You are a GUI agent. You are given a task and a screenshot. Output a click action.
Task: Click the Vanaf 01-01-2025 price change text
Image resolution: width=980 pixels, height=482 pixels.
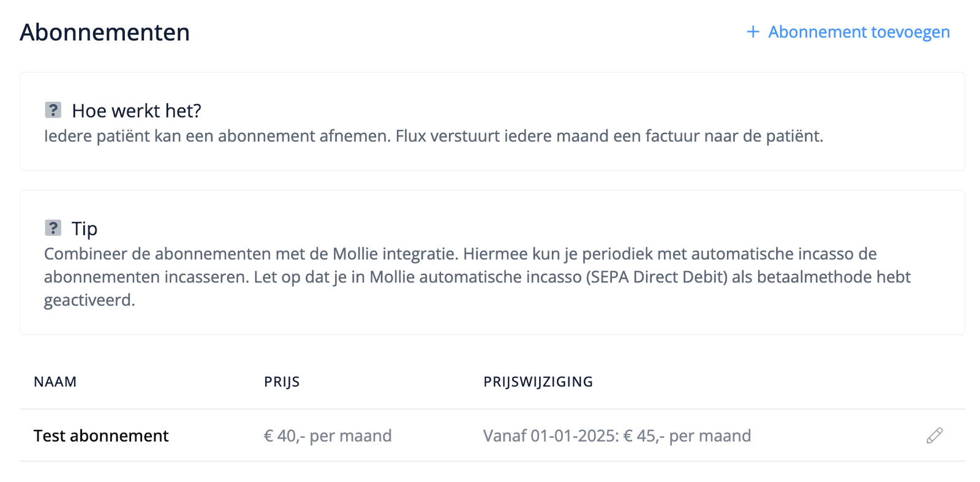click(x=617, y=435)
